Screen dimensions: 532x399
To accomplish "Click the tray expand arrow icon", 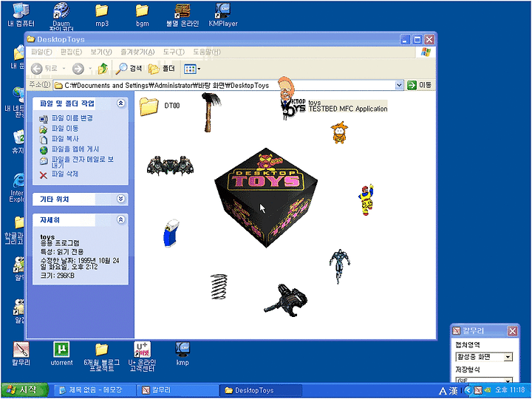I will pos(468,390).
